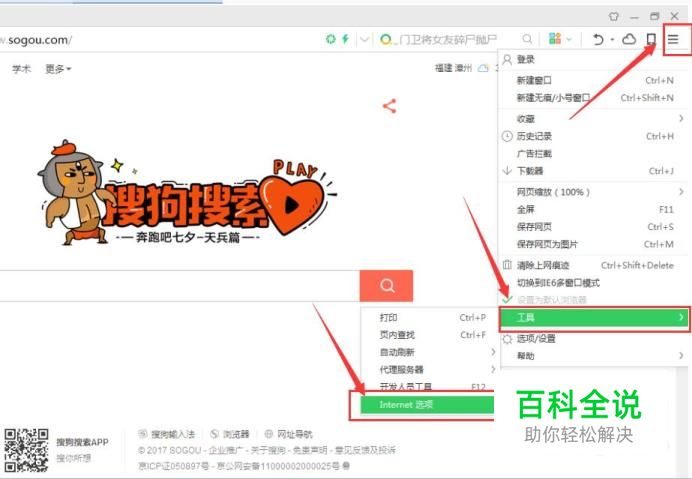Click the 京ICP证050897号 footer link
This screenshot has height=479, width=692.
point(174,466)
